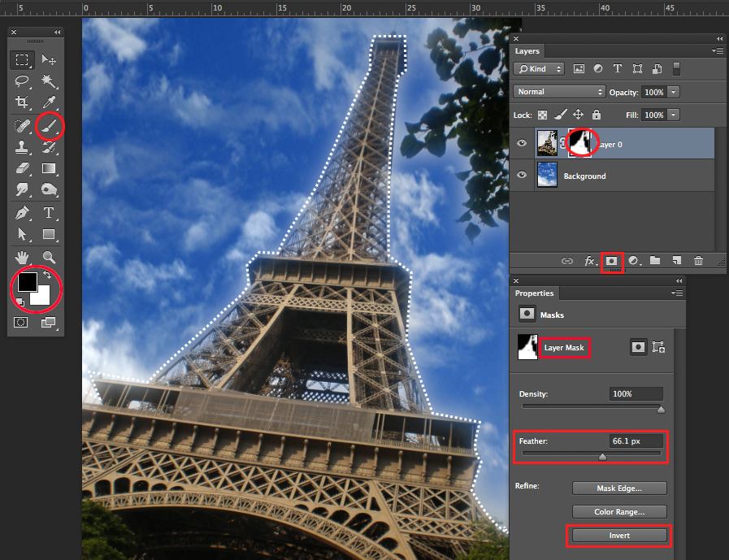Switch to the Layers tab

coord(527,51)
